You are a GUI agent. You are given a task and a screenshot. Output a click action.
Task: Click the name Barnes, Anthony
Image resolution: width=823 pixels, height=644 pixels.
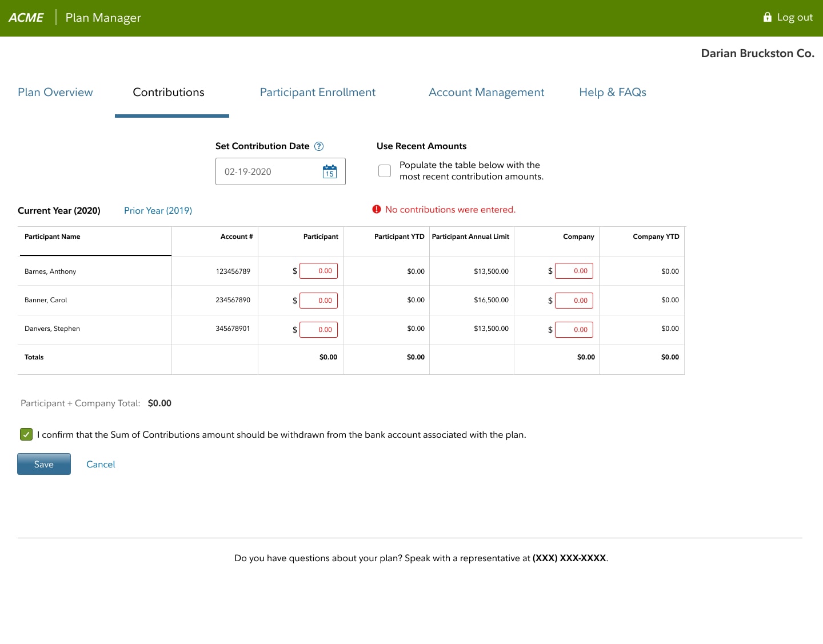coord(50,271)
